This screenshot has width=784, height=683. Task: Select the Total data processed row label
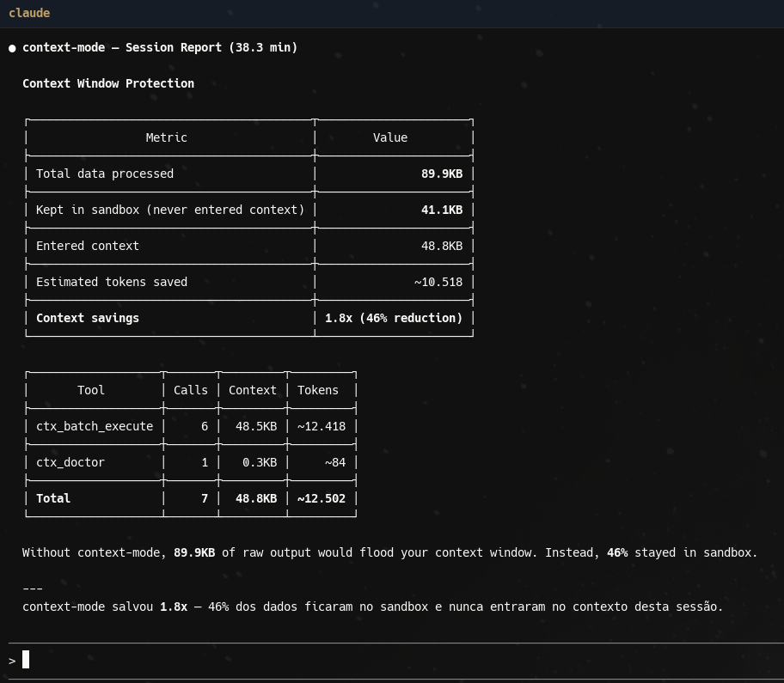coord(105,174)
